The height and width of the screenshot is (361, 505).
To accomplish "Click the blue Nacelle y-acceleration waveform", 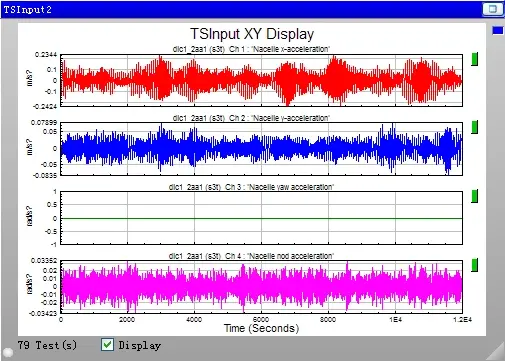I will coord(261,149).
